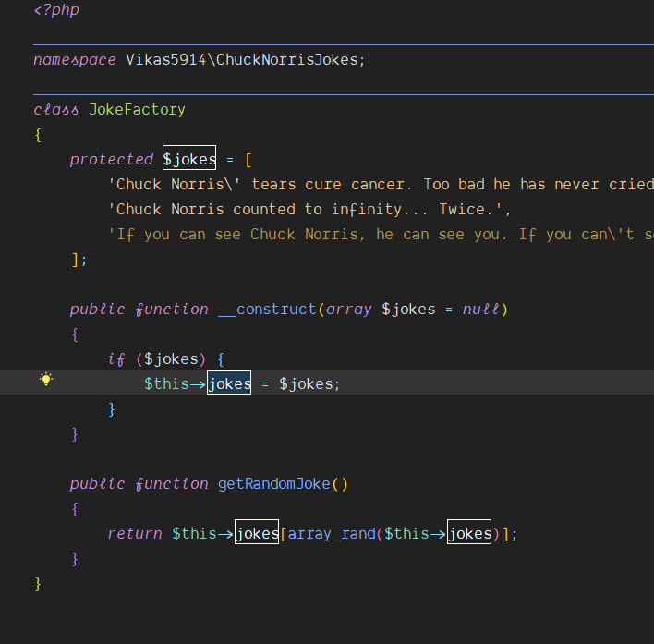The height and width of the screenshot is (644, 654).
Task: Click the "JokeFactory" class name
Action: point(137,109)
